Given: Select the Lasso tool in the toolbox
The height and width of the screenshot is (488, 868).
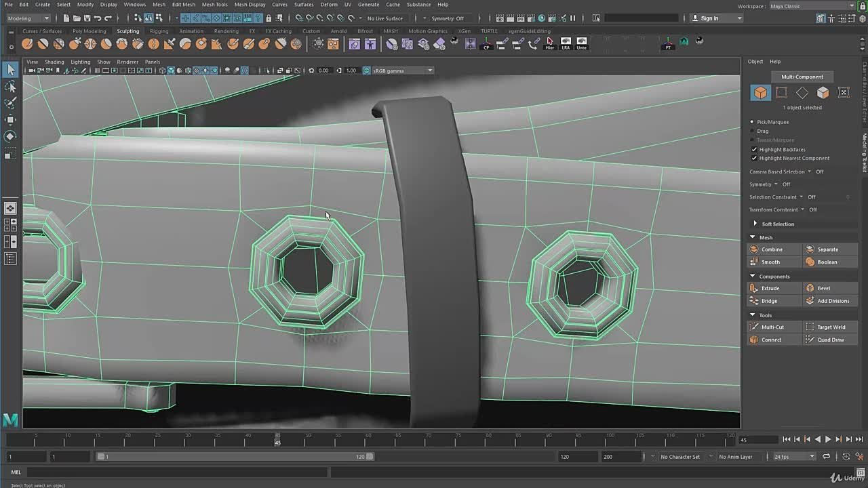Looking at the screenshot, I should (10, 87).
